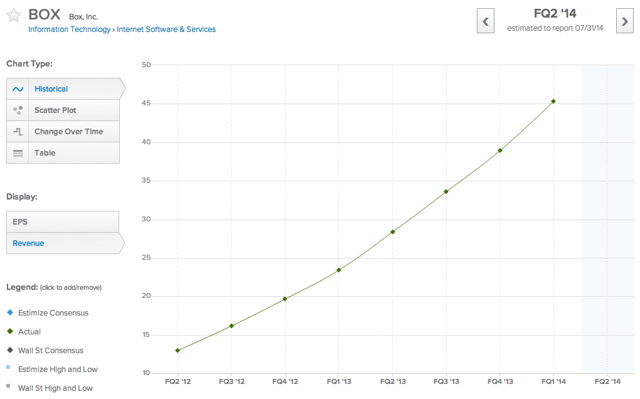
Task: Click the FQ1 '14 data point
Action: (553, 101)
